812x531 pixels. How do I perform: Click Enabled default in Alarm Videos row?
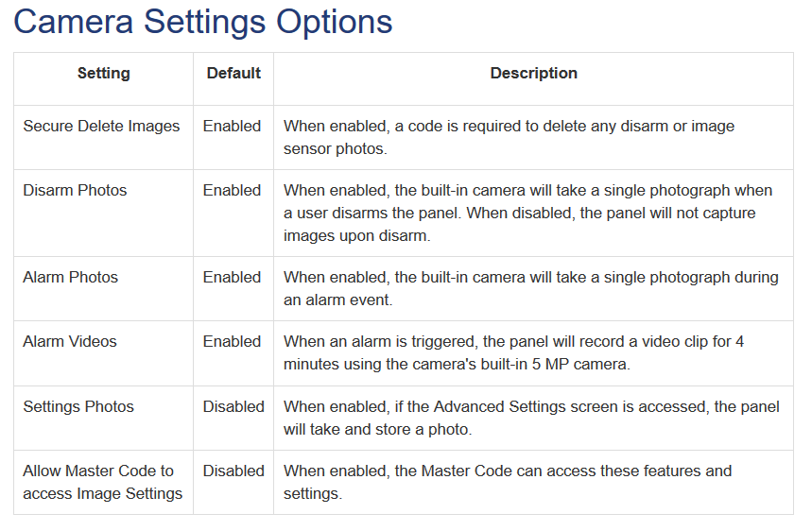pos(232,342)
